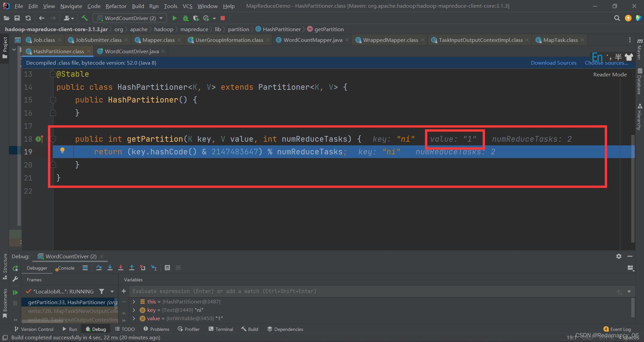644x342 pixels.
Task: Close the Mapper.class tab
Action: point(179,40)
